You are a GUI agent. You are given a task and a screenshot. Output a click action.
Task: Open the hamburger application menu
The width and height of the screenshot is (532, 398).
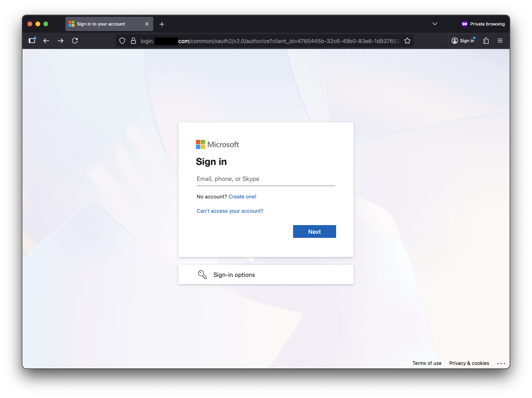pyautogui.click(x=500, y=41)
